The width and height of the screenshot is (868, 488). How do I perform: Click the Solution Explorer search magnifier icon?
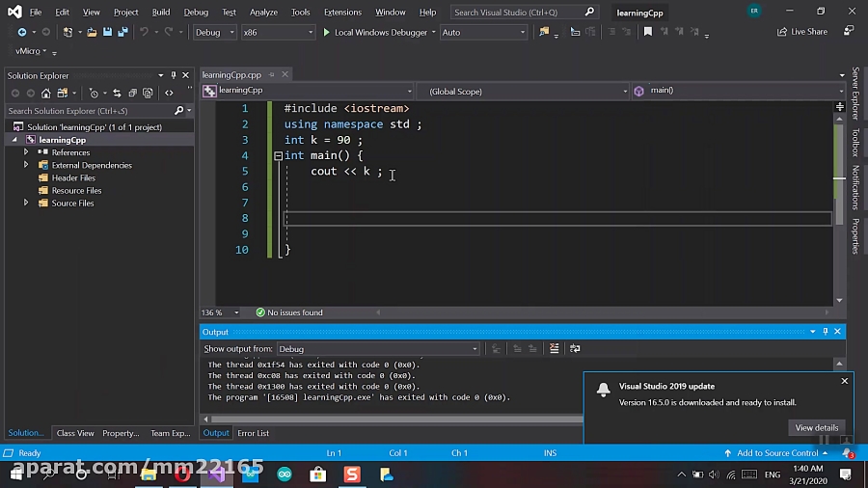178,111
